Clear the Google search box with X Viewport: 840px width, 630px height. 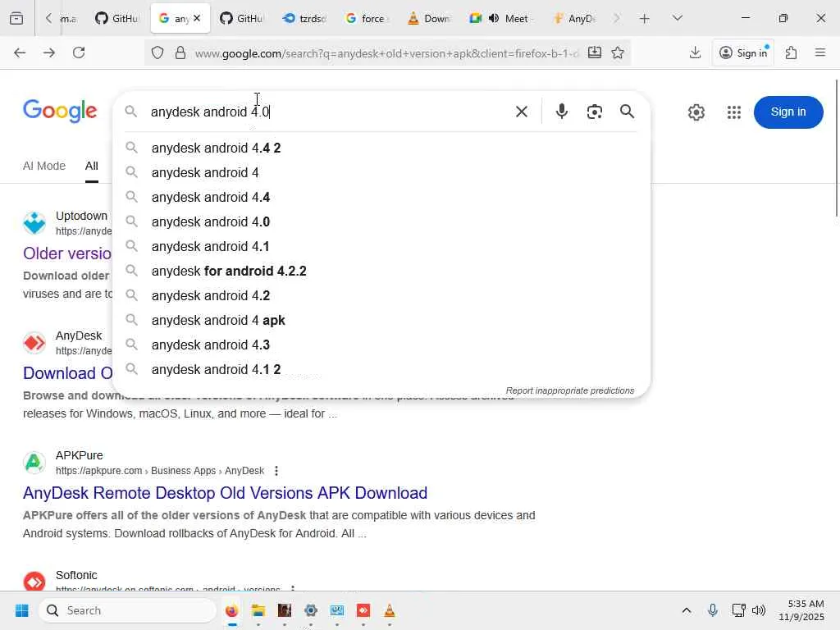(521, 112)
